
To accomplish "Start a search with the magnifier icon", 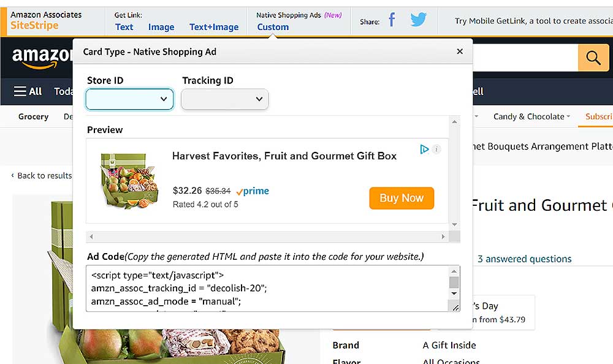I will click(593, 57).
